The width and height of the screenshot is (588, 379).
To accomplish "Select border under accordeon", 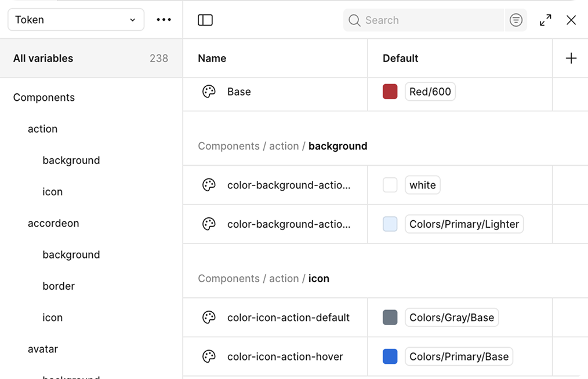I will (59, 286).
